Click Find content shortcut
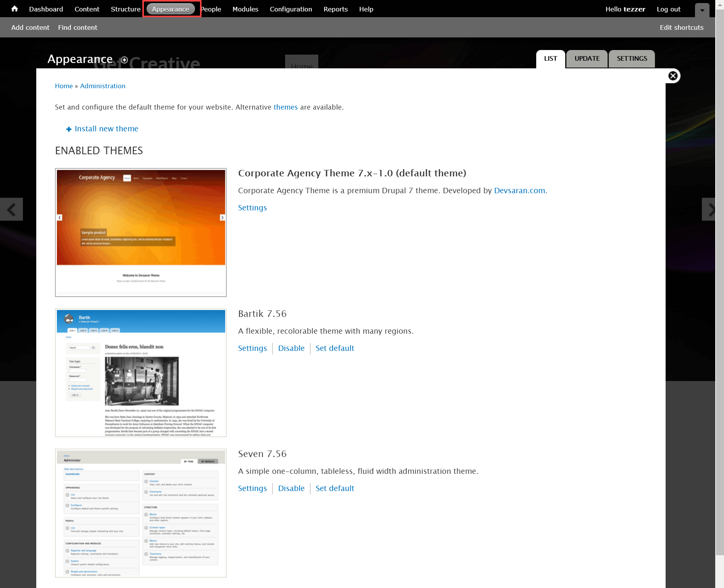724x588 pixels. (77, 27)
